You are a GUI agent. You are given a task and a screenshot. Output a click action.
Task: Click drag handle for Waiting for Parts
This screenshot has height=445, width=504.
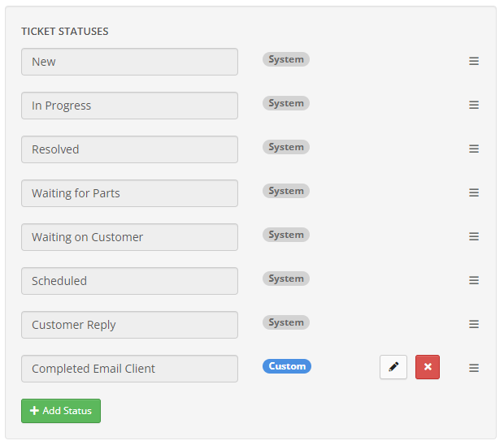tap(474, 192)
